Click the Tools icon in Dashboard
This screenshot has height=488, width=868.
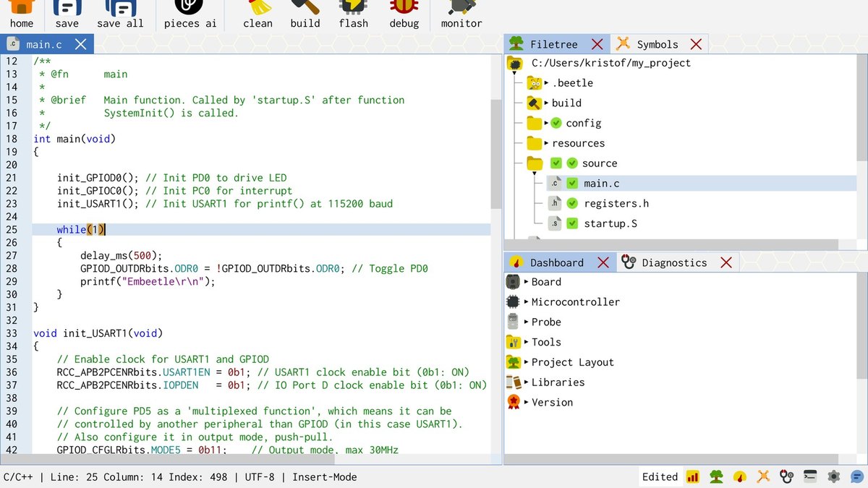(514, 342)
